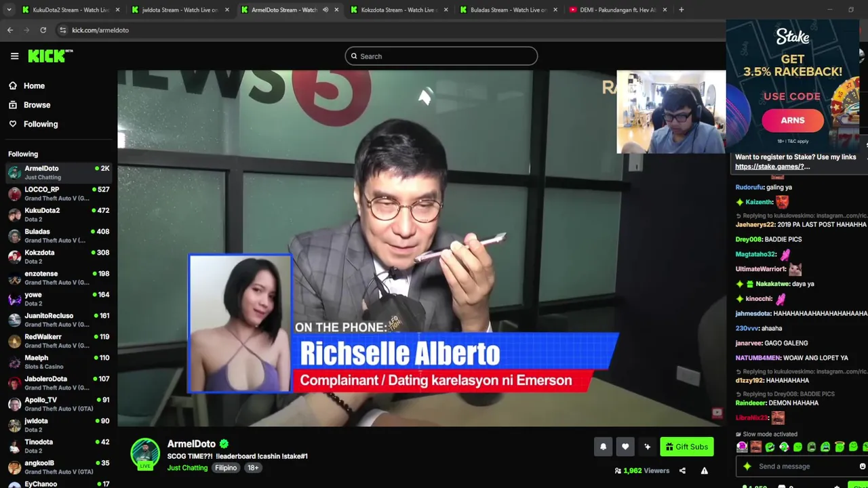
Task: Click username Drey008 in chat
Action: pyautogui.click(x=749, y=239)
